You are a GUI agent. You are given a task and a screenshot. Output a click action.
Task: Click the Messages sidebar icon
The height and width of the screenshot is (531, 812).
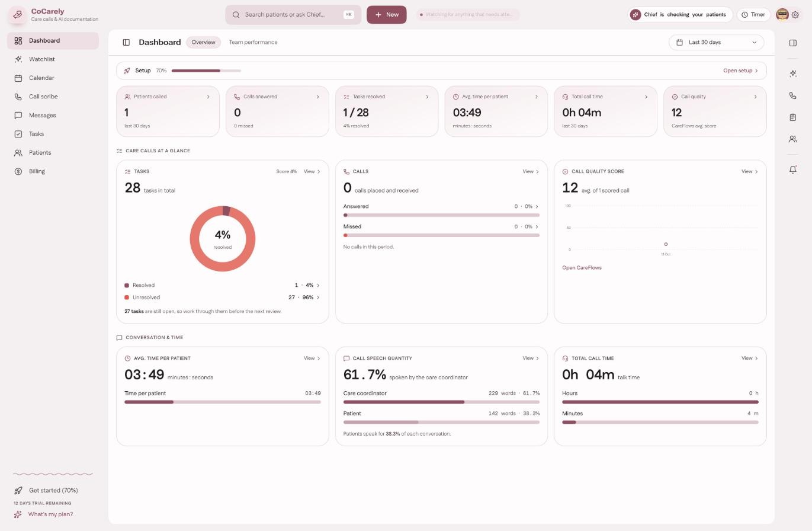pyautogui.click(x=18, y=116)
